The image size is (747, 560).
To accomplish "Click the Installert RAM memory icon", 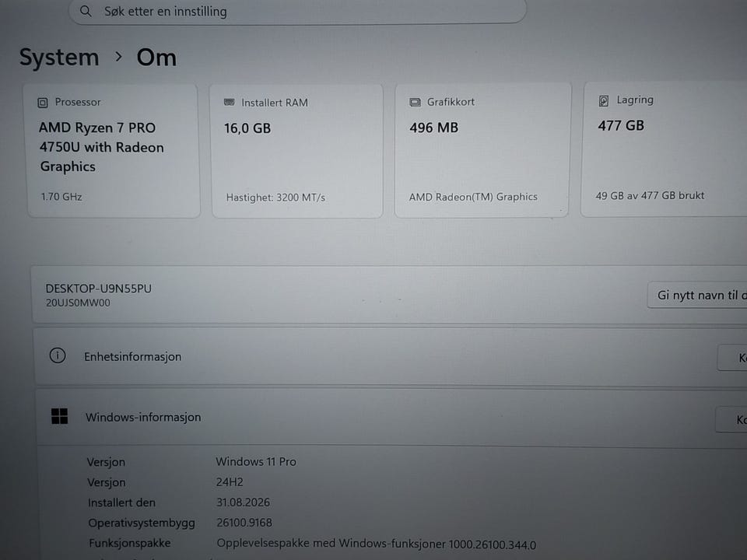I will [229, 102].
